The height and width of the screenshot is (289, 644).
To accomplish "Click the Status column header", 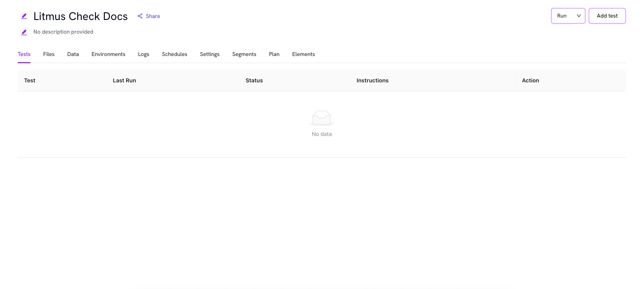I will [254, 80].
